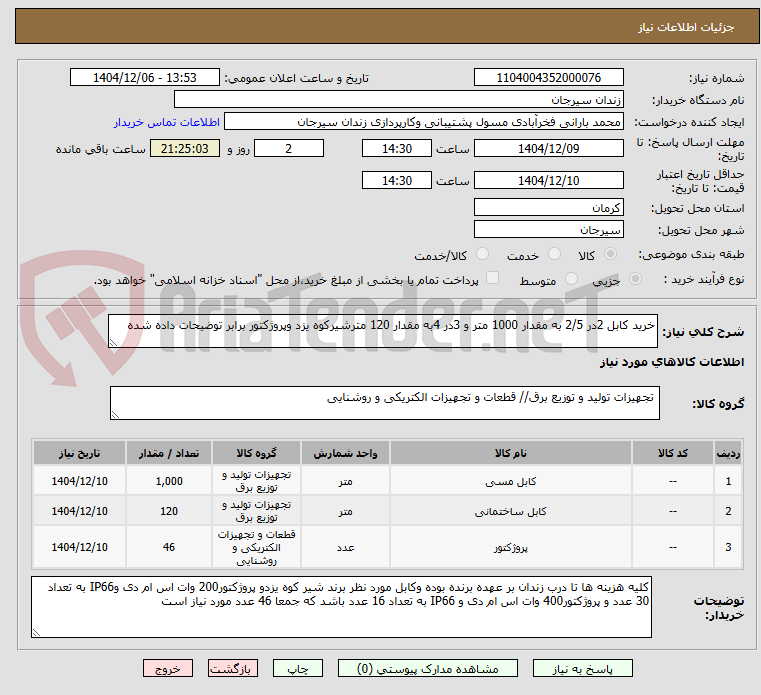761x695 pixels.
Task: Click the قطعات و تجهیزات الکتریکی و روشنایی group cell
Action: click(256, 547)
